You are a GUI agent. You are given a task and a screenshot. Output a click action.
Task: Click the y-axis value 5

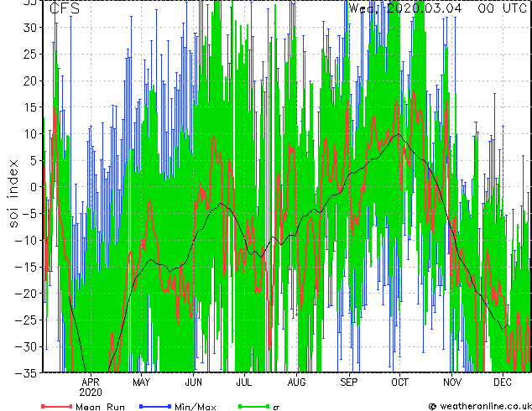[x=34, y=160]
